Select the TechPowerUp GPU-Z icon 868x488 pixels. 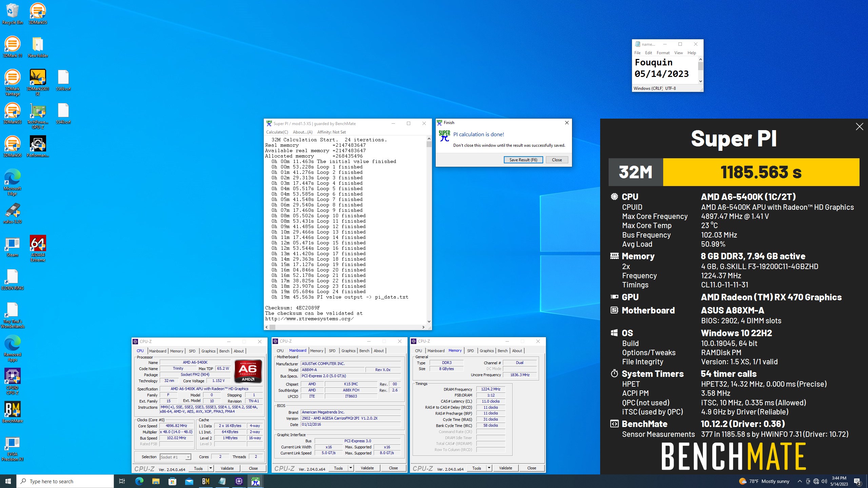(38, 116)
